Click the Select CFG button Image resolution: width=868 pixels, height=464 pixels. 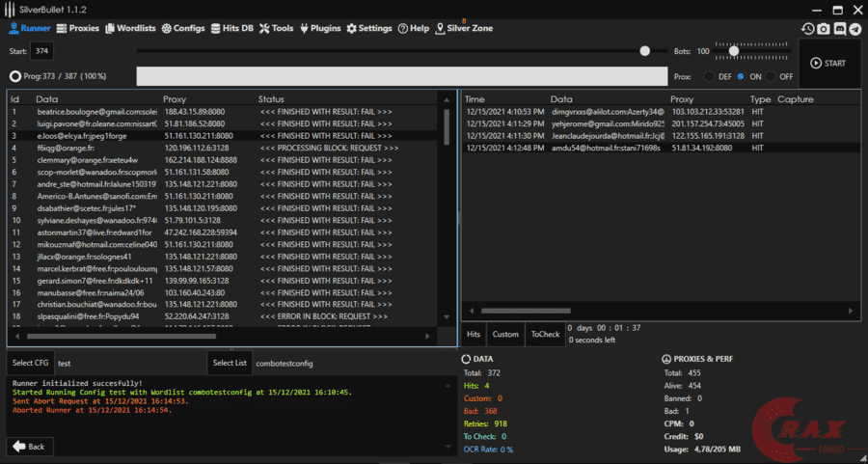click(30, 364)
